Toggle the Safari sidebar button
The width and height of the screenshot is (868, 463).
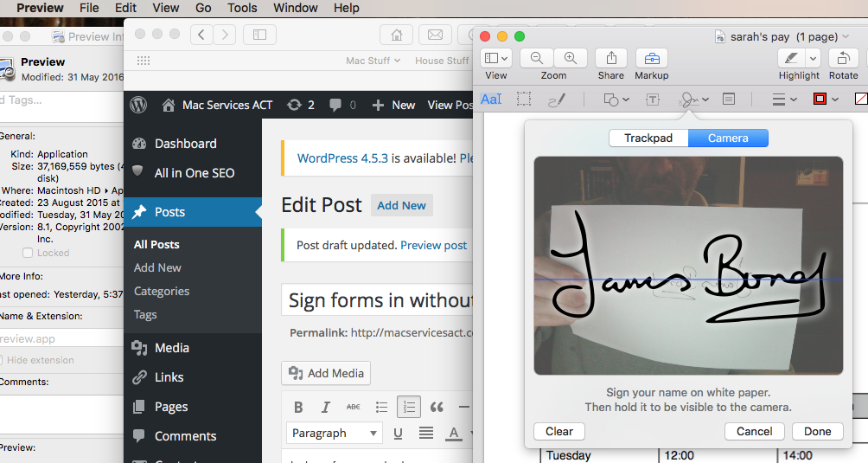click(259, 35)
